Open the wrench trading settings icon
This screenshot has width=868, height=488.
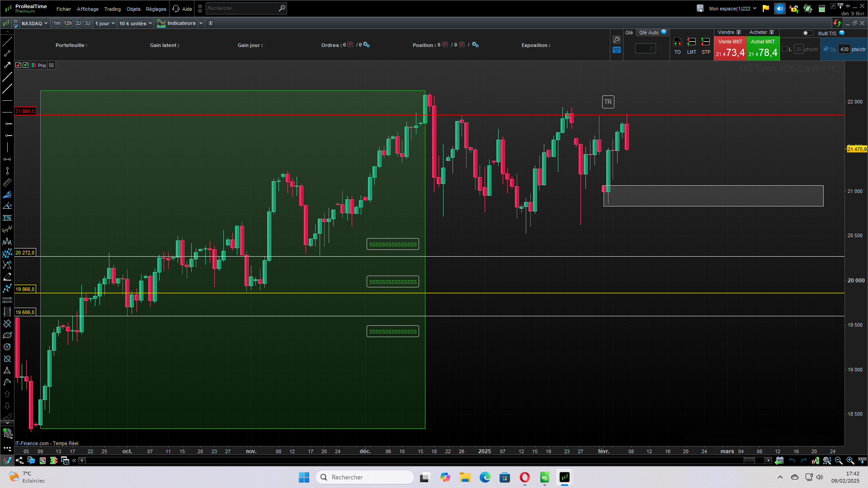pyautogui.click(x=617, y=40)
